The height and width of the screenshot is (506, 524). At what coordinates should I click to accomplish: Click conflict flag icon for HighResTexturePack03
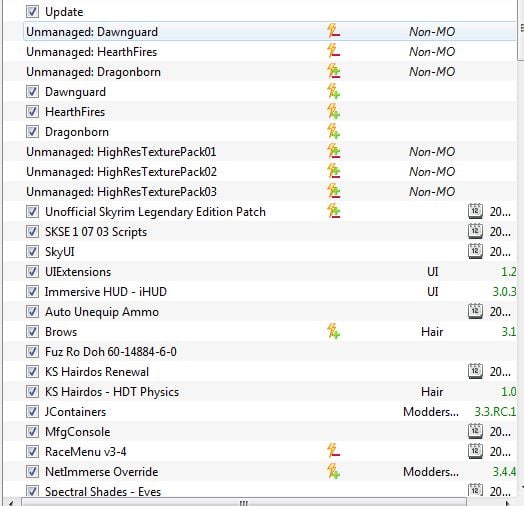point(333,191)
